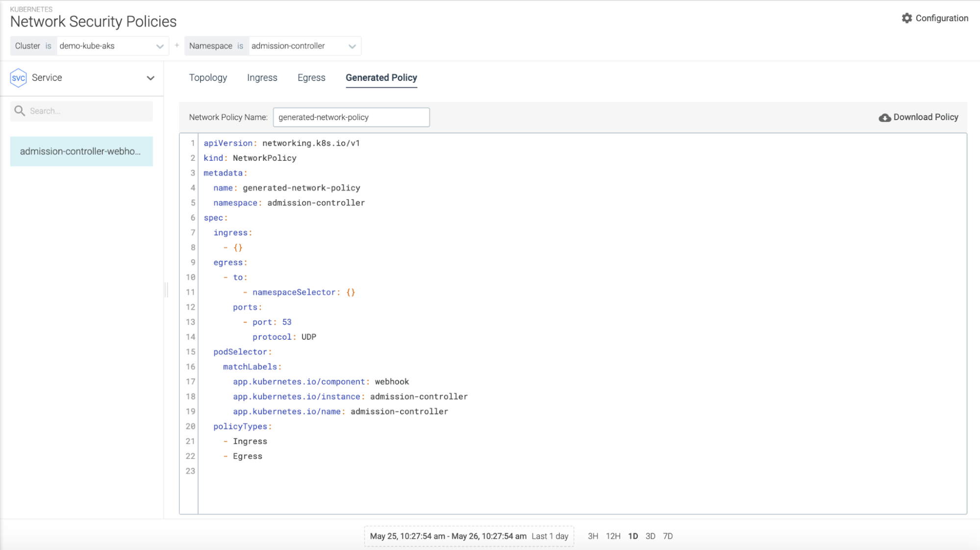Click 'namespaceSelector: {}' line in editor
The image size is (980, 550).
point(299,292)
